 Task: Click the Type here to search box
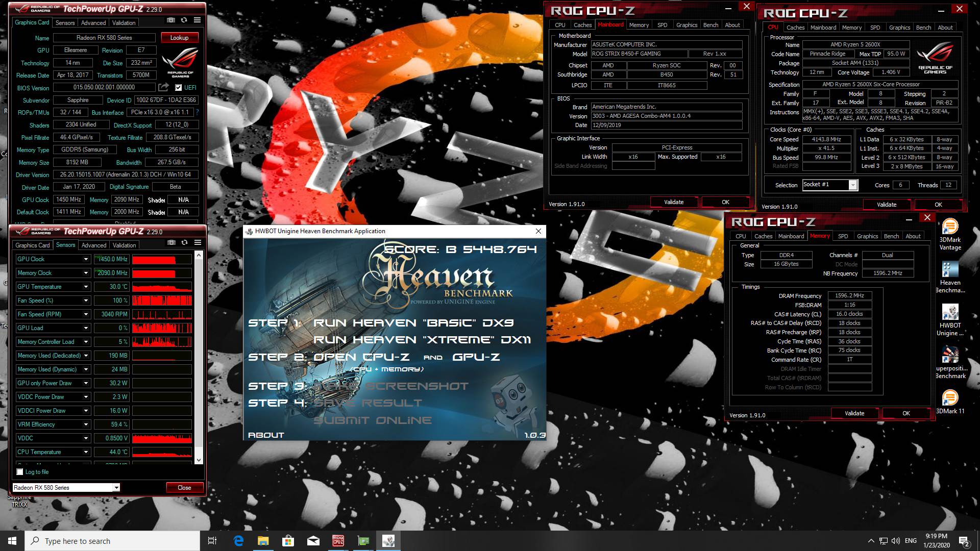112,541
